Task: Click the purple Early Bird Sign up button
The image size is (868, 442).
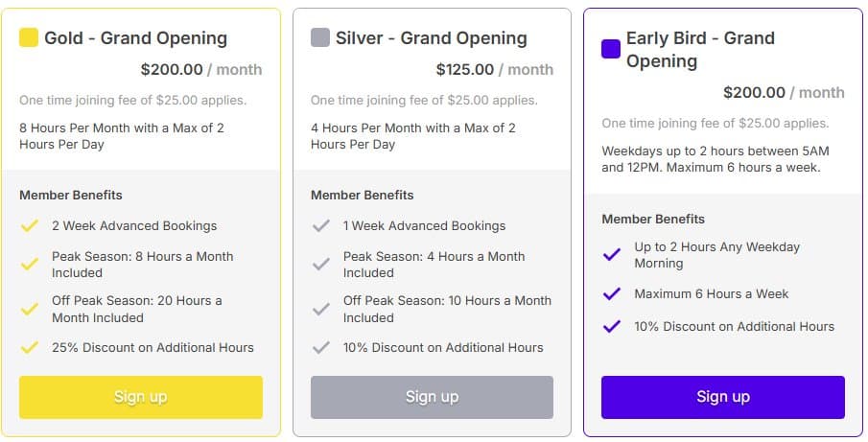Action: point(723,397)
